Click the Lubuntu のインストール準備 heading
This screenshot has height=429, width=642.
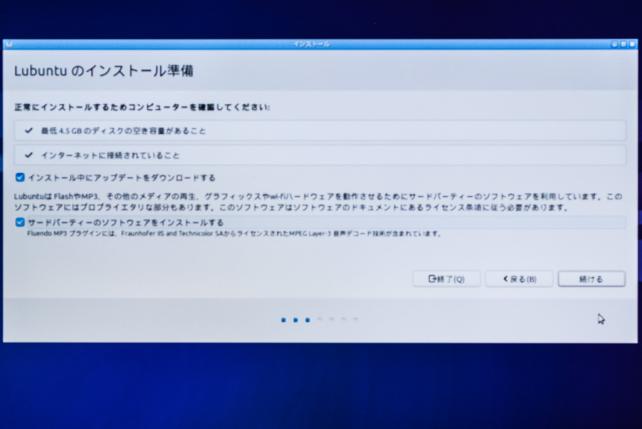coord(104,71)
